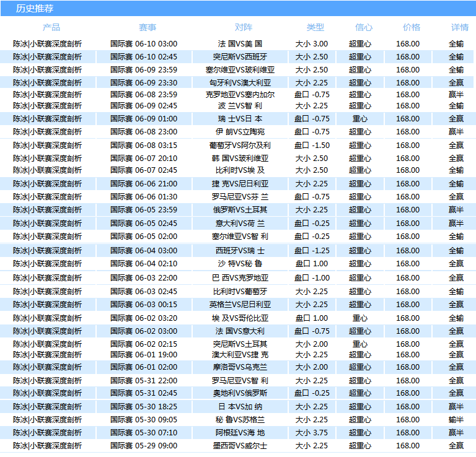Click the time 国际赛 06-10 03:00
This screenshot has width=476, height=457.
pyautogui.click(x=144, y=44)
